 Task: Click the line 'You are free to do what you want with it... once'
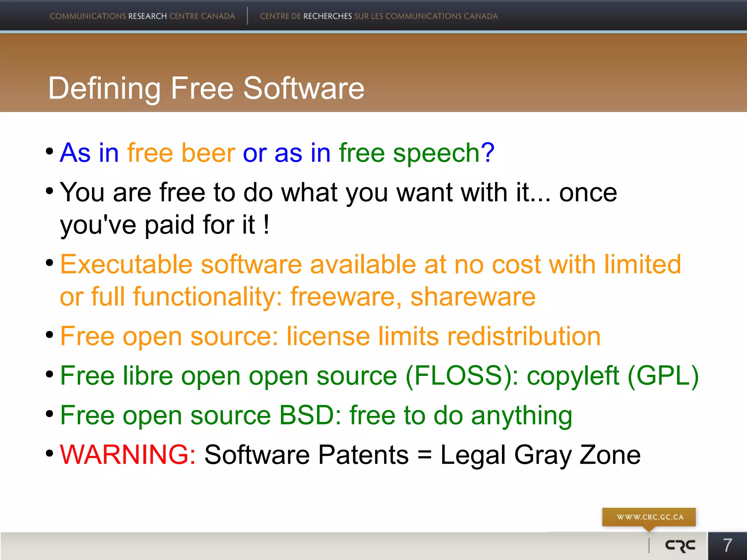pos(338,193)
